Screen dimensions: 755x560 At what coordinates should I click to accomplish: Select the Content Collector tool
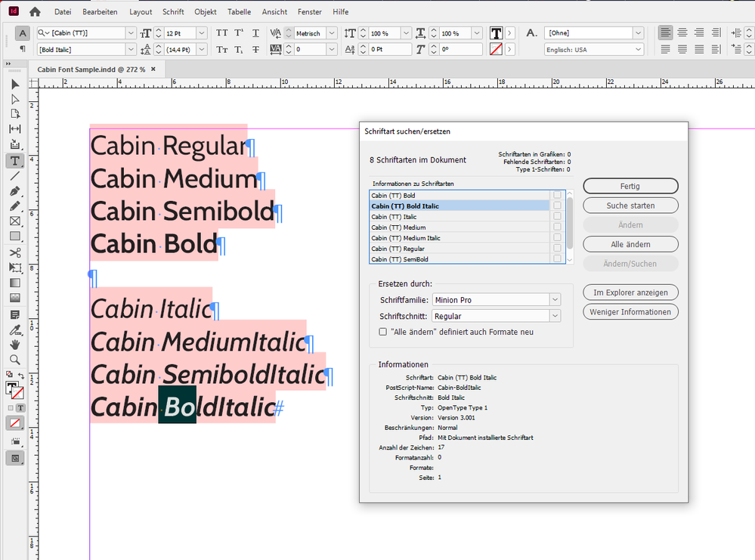[x=15, y=144]
